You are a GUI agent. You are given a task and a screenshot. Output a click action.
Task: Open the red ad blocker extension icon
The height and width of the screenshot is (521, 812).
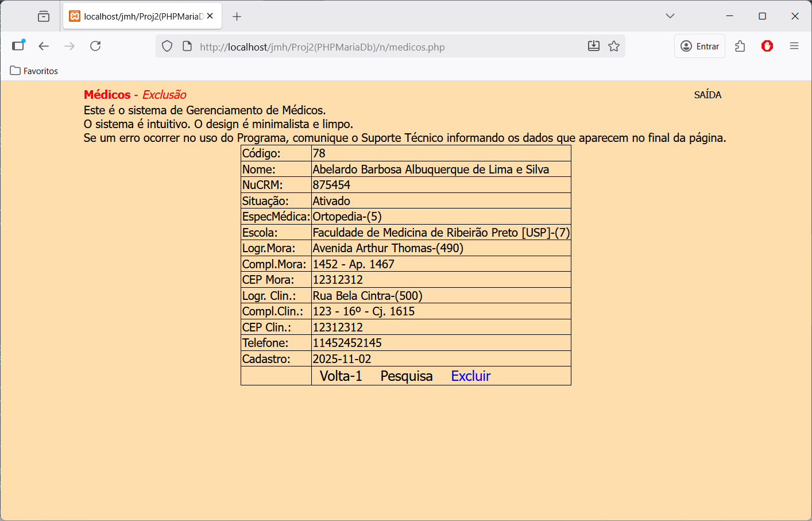click(767, 46)
